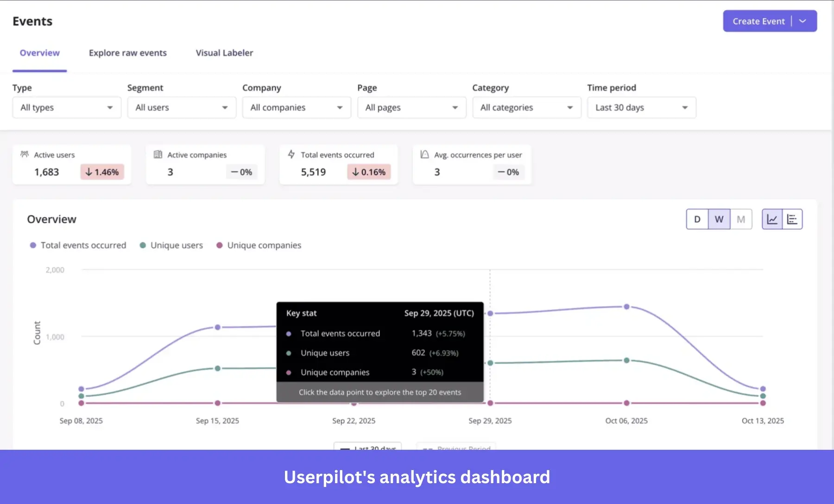Screen dimensions: 834x504
Task: Click the Create Event button
Action: tap(758, 21)
